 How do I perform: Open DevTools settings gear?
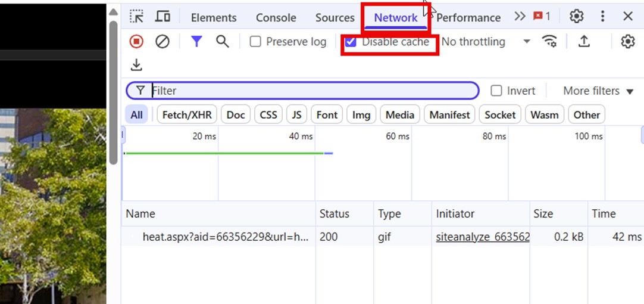tap(577, 17)
